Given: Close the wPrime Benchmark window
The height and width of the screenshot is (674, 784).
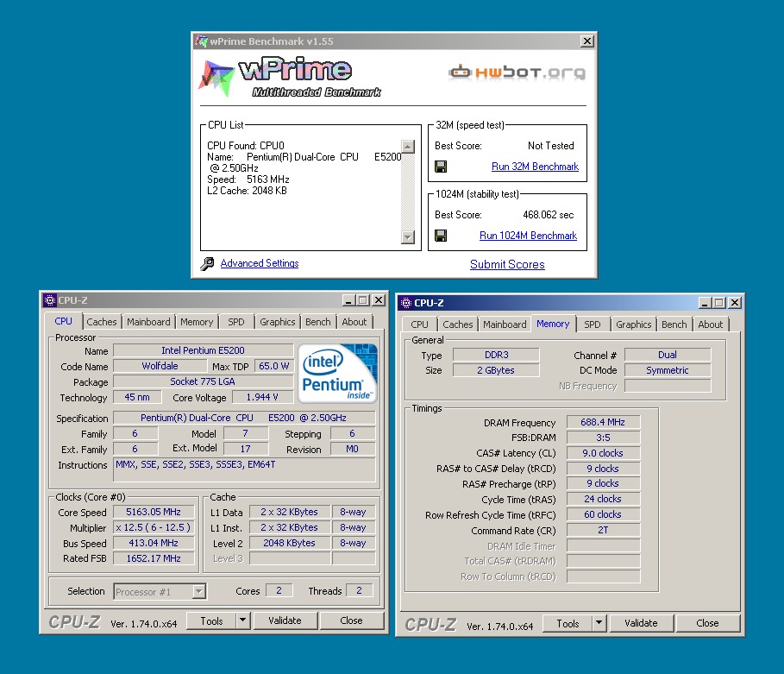Looking at the screenshot, I should click(x=587, y=41).
